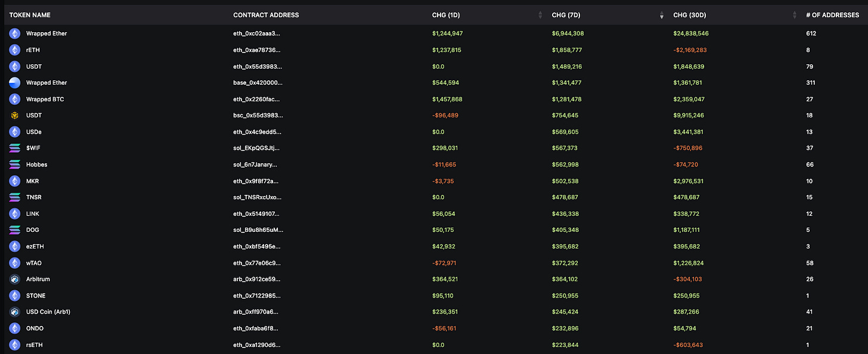The height and width of the screenshot is (354, 868).
Task: Click contract address arb_0x912ce59...
Action: [x=256, y=280]
